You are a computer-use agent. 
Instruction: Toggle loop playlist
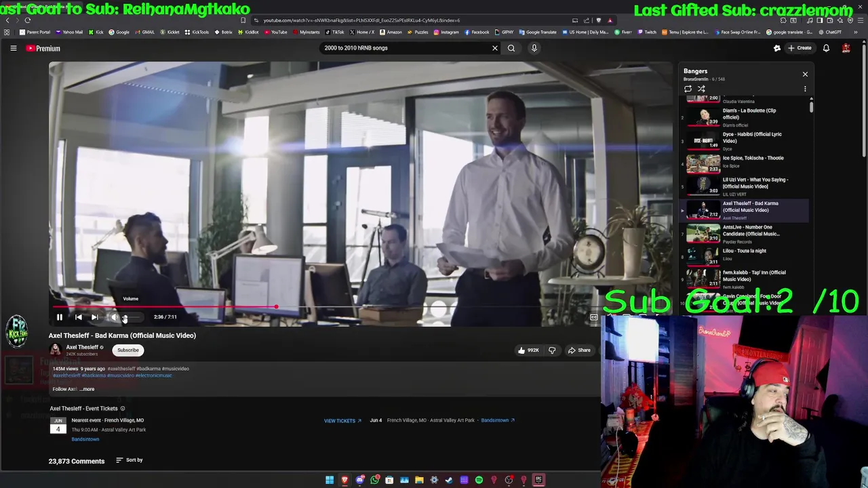pyautogui.click(x=688, y=89)
